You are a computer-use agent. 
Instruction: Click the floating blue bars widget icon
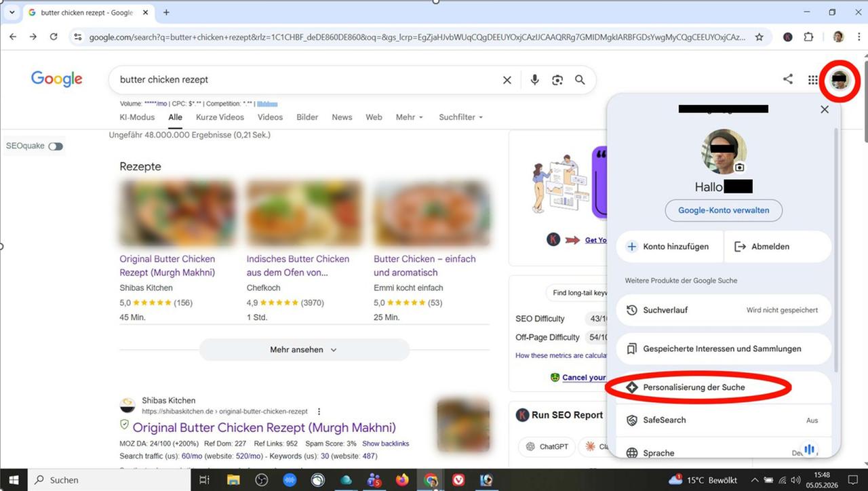pos(809,449)
